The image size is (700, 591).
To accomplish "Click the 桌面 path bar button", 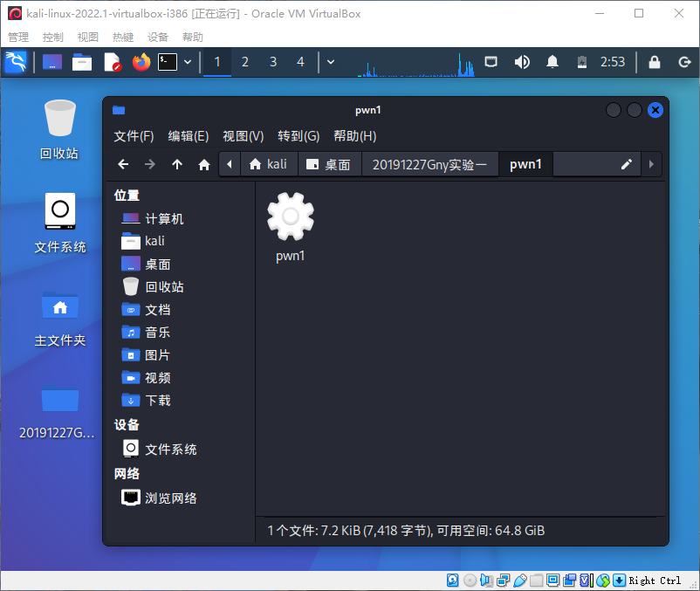I will (x=329, y=164).
